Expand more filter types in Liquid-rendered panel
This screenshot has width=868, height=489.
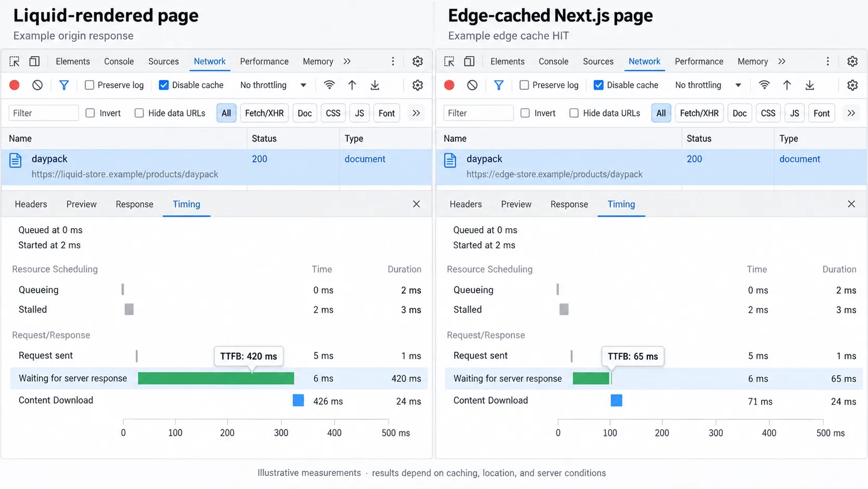point(416,113)
